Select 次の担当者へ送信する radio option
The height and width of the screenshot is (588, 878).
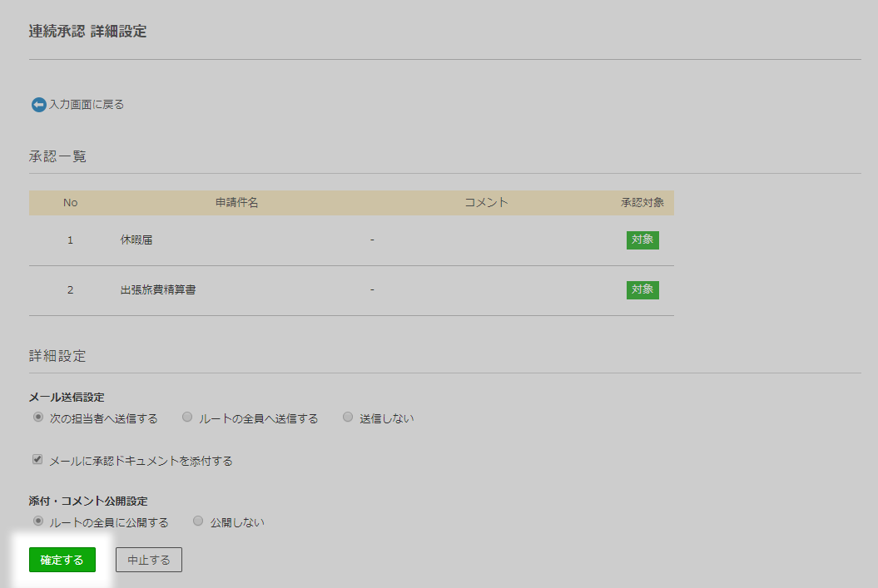pyautogui.click(x=38, y=418)
